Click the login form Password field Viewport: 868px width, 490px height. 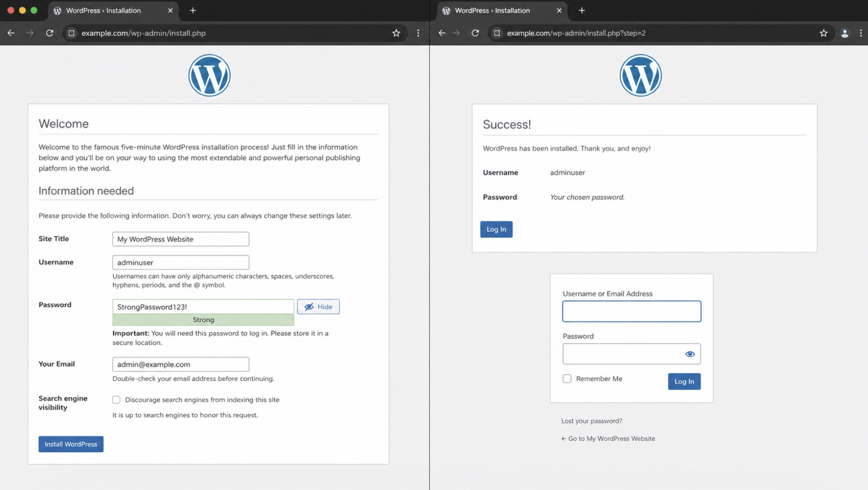631,354
